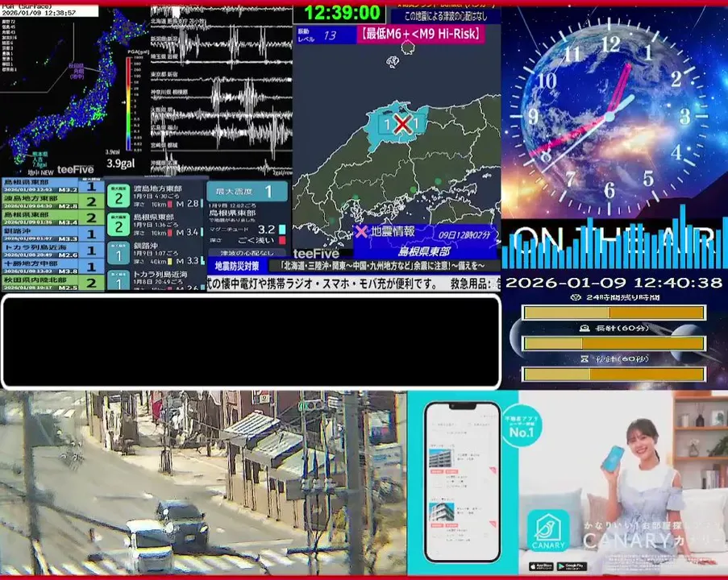728x580 pixels.
Task: Click the icon beside 長針(60分)
Action: tap(585, 328)
